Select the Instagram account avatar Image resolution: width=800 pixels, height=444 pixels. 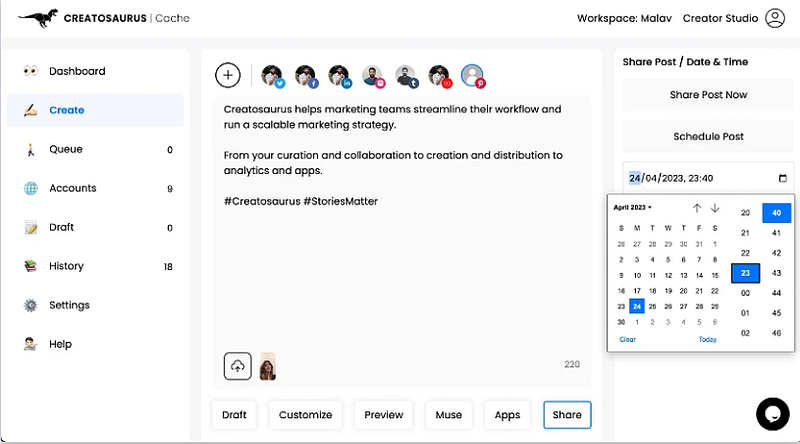point(372,76)
